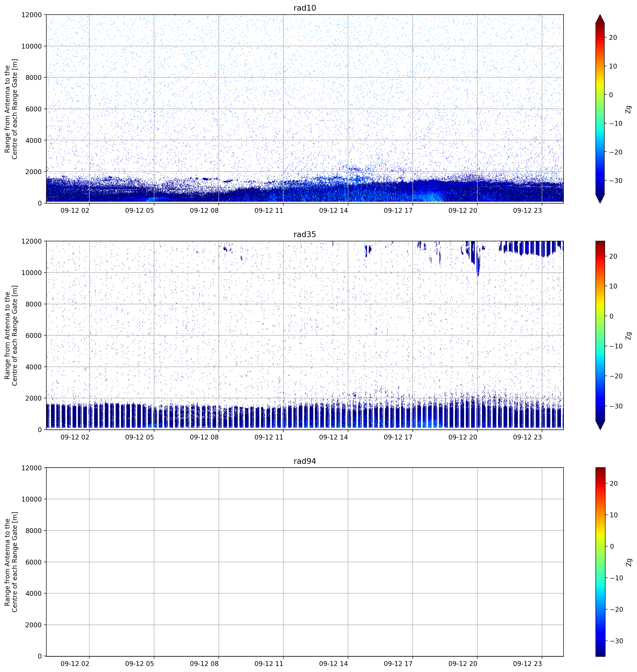
Task: Click the rad94 y-axis range label
Action: pyautogui.click(x=11, y=562)
